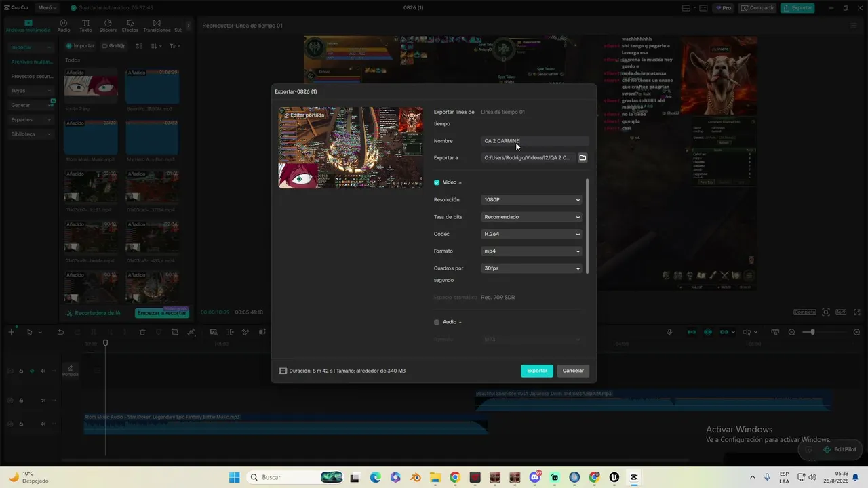Viewport: 868px width, 488px height.
Task: Click the crop icon in timeline toolbar
Action: pos(175,332)
